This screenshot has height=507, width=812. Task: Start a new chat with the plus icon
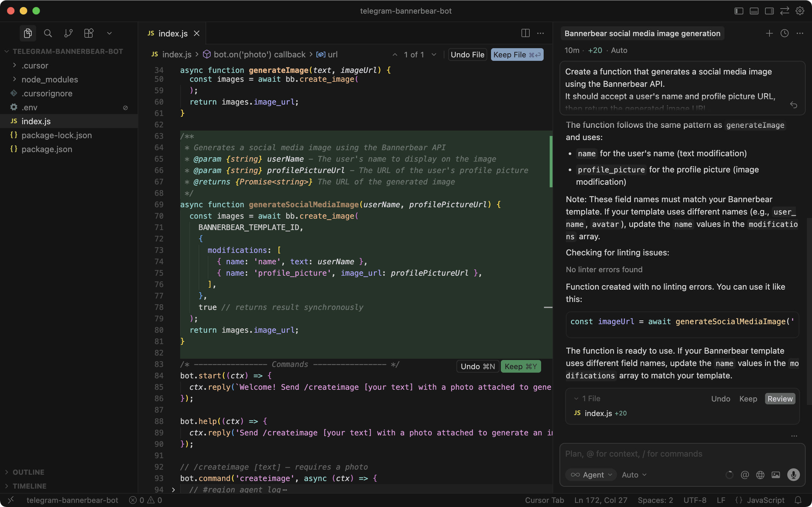(769, 33)
